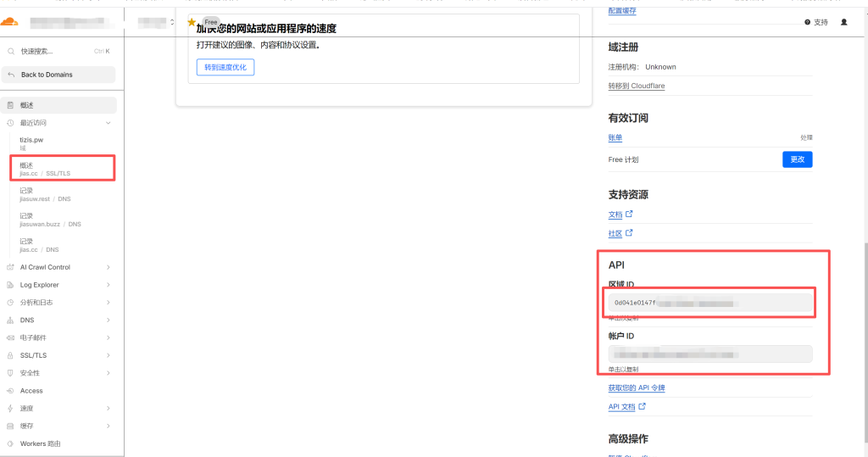Open recent jias.cc SSL/TLS 概述 entry

pyautogui.click(x=63, y=169)
